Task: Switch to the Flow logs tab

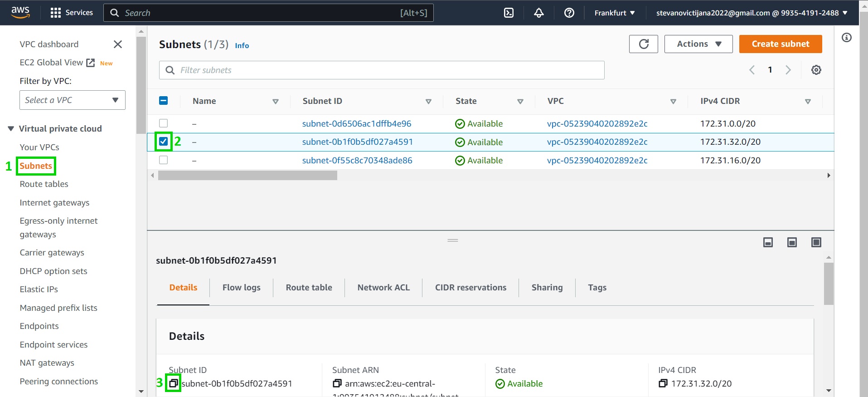Action: [x=242, y=288]
